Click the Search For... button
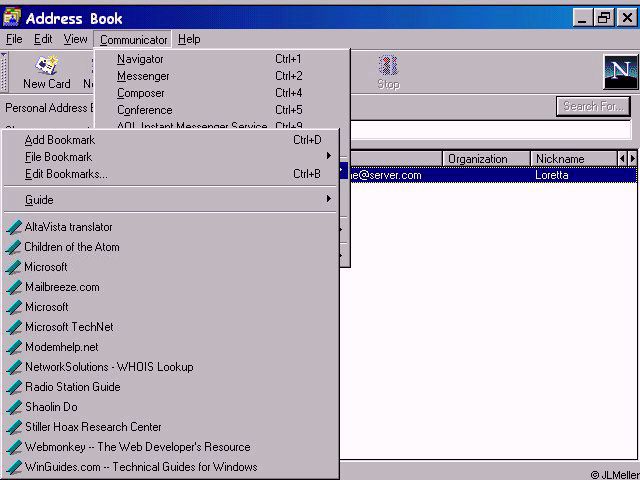Viewport: 640px width, 480px height. pyautogui.click(x=593, y=107)
